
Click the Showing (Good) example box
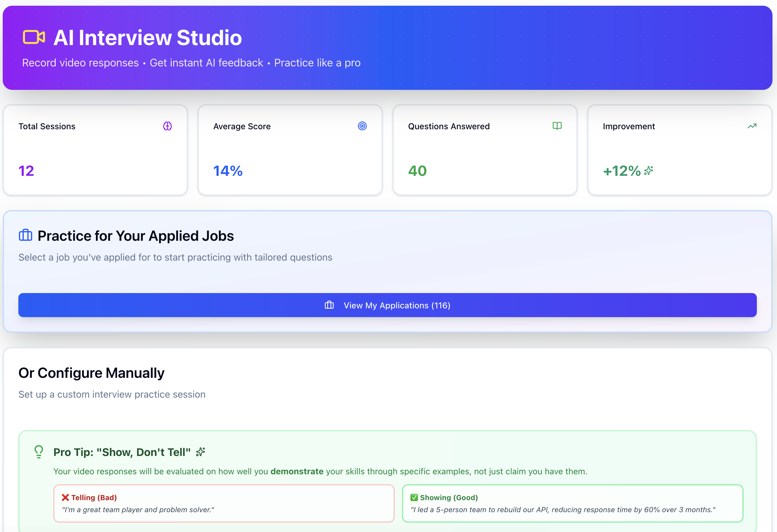[573, 503]
